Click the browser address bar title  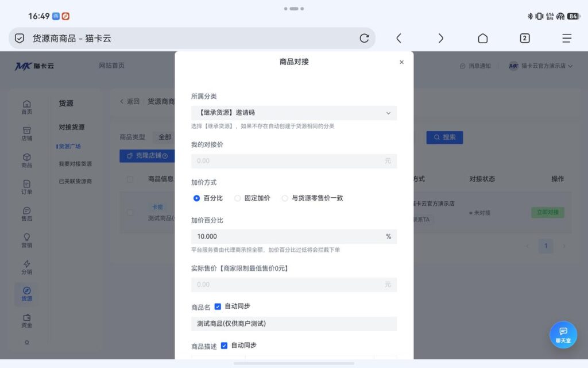pyautogui.click(x=72, y=39)
